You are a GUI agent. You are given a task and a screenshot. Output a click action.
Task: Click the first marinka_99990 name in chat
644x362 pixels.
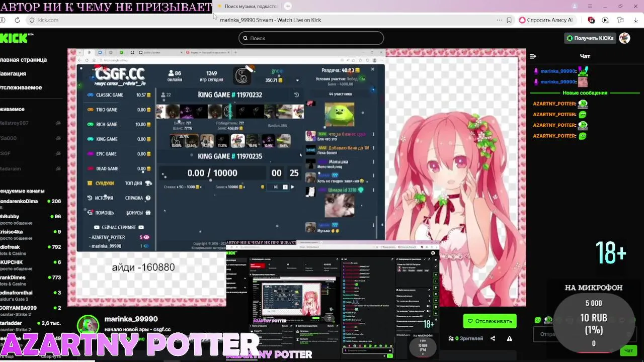click(558, 71)
